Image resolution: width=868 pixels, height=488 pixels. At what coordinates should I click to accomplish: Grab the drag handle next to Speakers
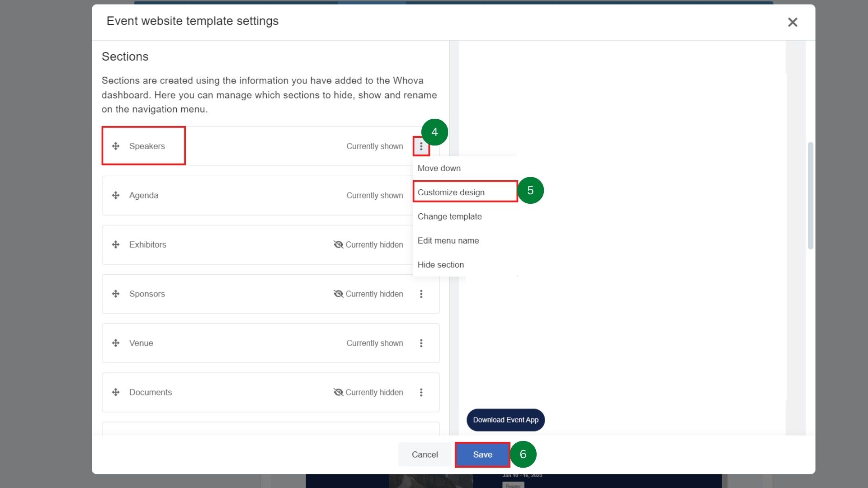[116, 146]
